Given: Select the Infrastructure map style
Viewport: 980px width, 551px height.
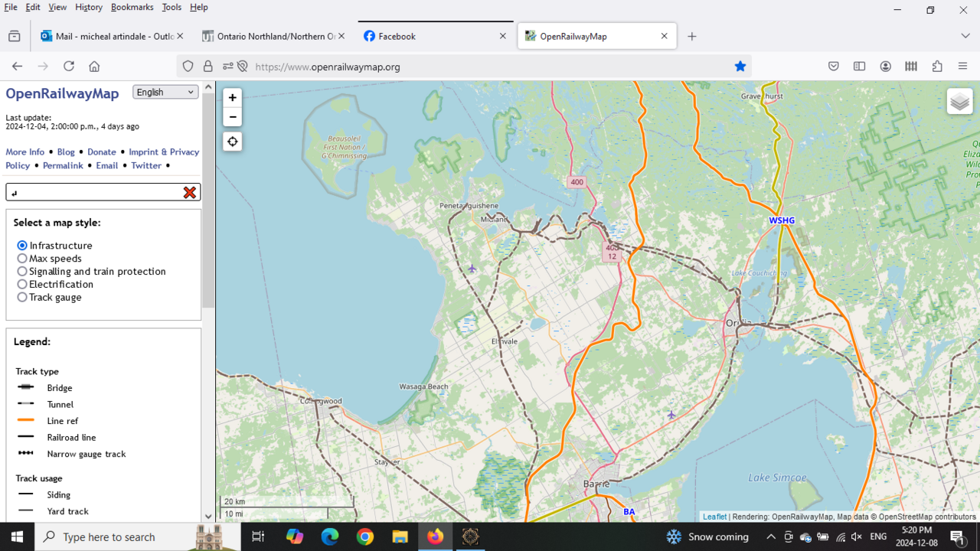Looking at the screenshot, I should coord(22,246).
